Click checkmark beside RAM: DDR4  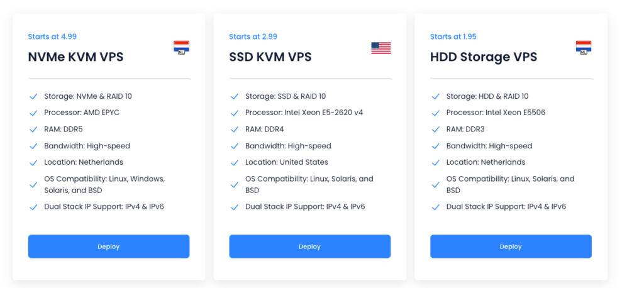pos(235,130)
